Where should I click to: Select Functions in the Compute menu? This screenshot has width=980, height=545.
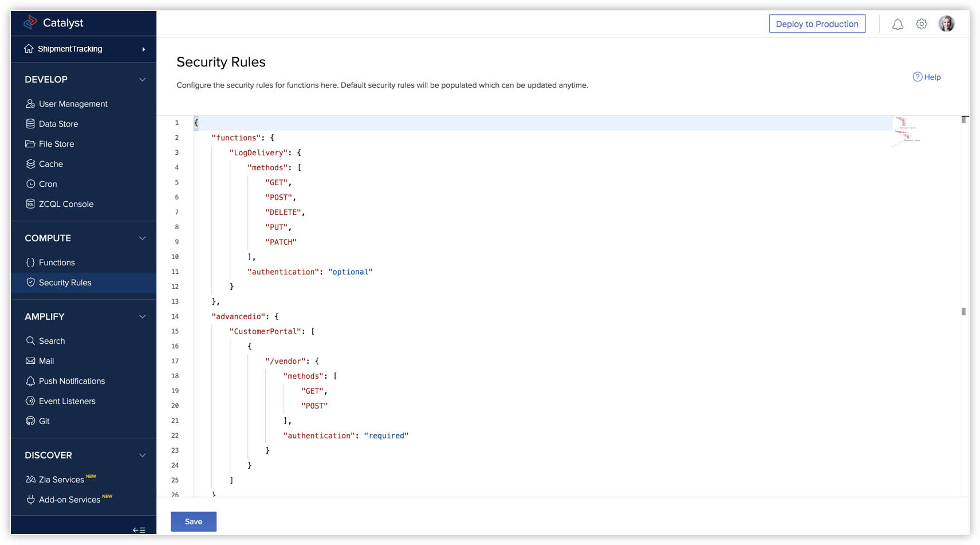click(57, 262)
